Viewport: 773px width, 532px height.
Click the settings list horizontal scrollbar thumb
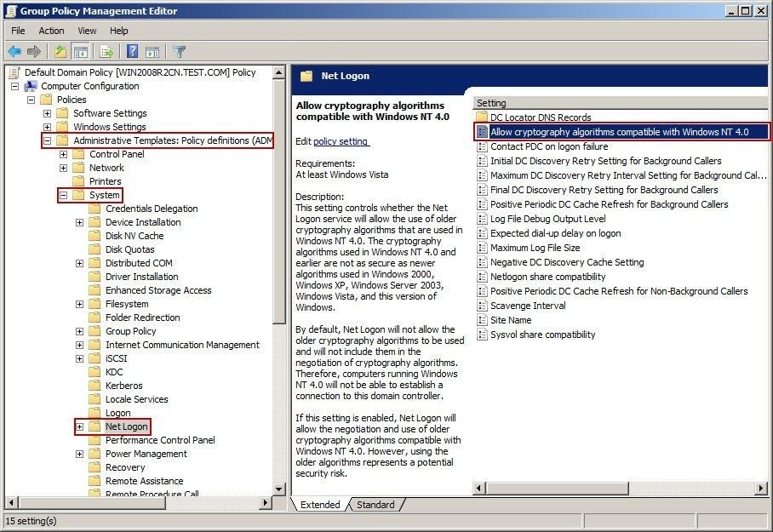coord(557,489)
